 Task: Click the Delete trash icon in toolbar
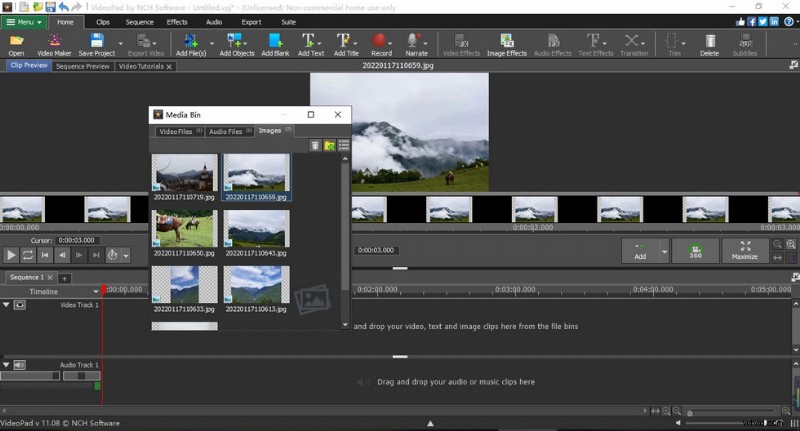click(x=709, y=44)
